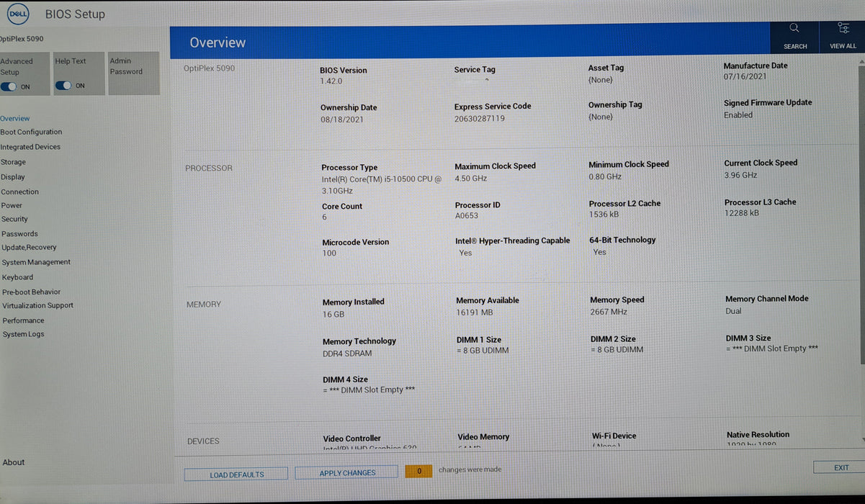Toggle Help Text switch

[64, 86]
